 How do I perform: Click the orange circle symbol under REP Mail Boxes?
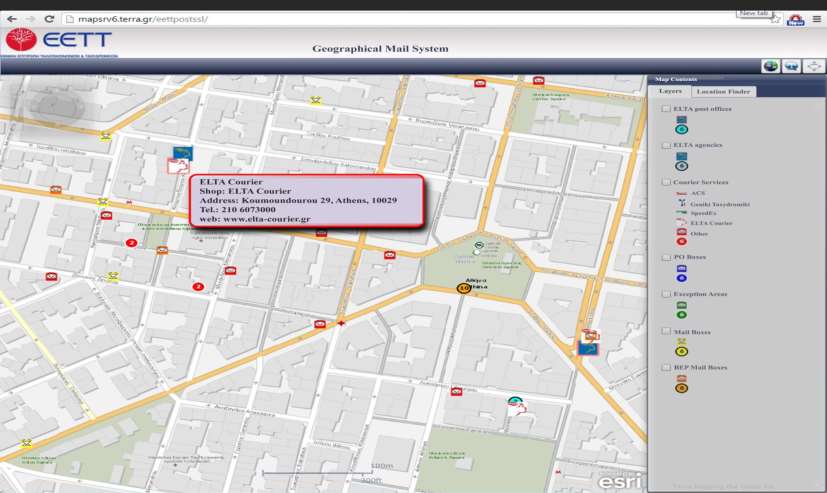click(x=681, y=389)
